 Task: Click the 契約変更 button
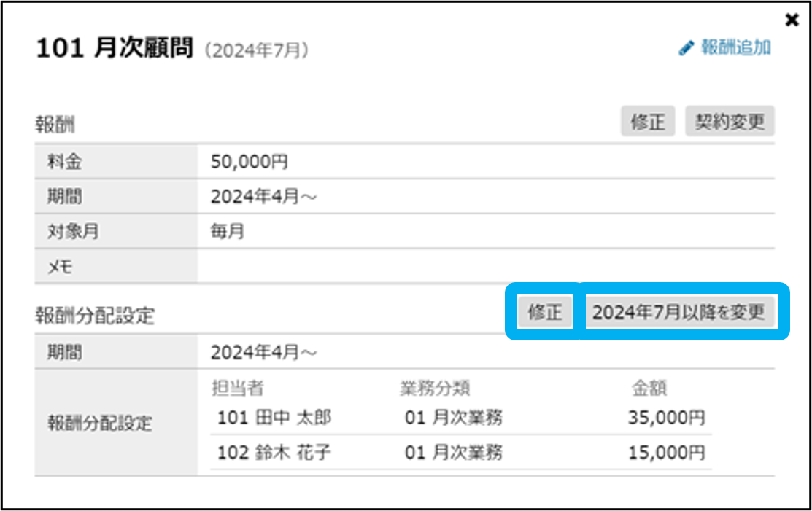pyautogui.click(x=730, y=122)
